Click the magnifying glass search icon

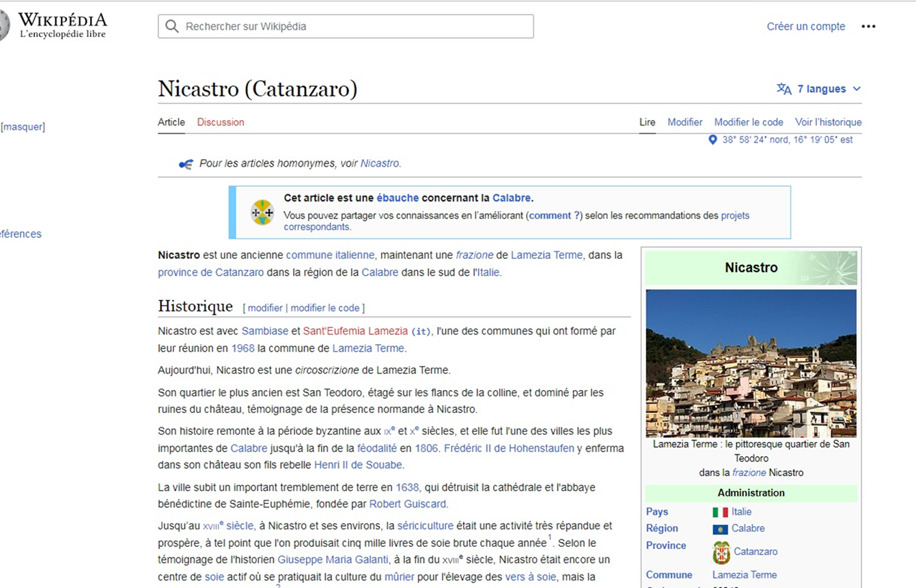172,27
